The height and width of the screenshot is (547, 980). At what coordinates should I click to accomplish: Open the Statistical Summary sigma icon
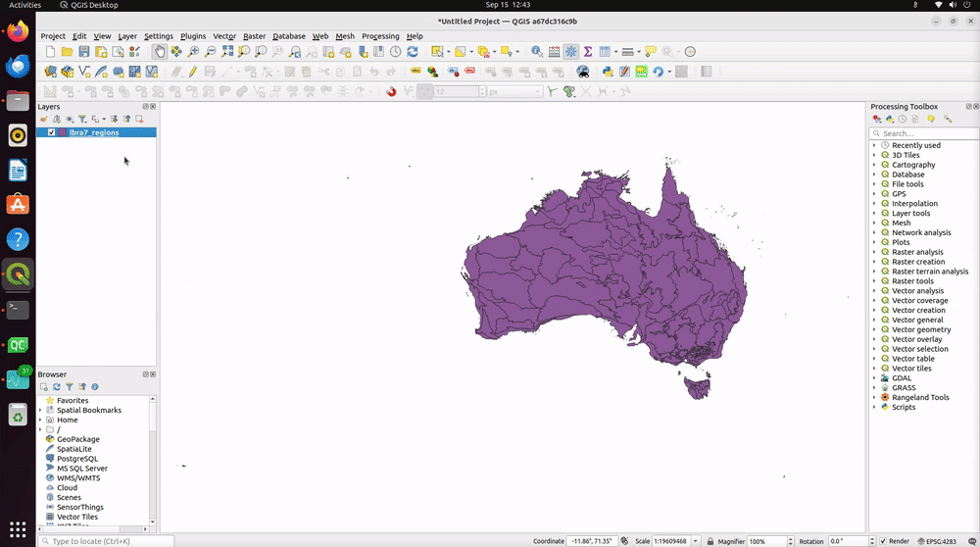[x=587, y=52]
